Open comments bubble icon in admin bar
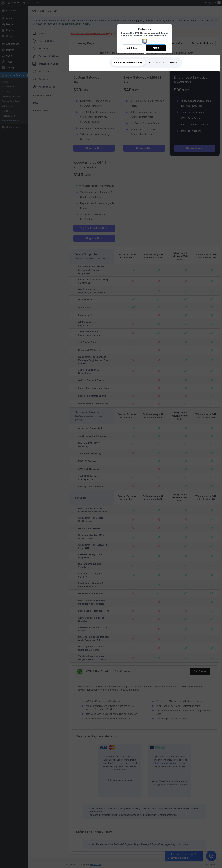Image resolution: width=222 pixels, height=868 pixels. click(24, 3)
